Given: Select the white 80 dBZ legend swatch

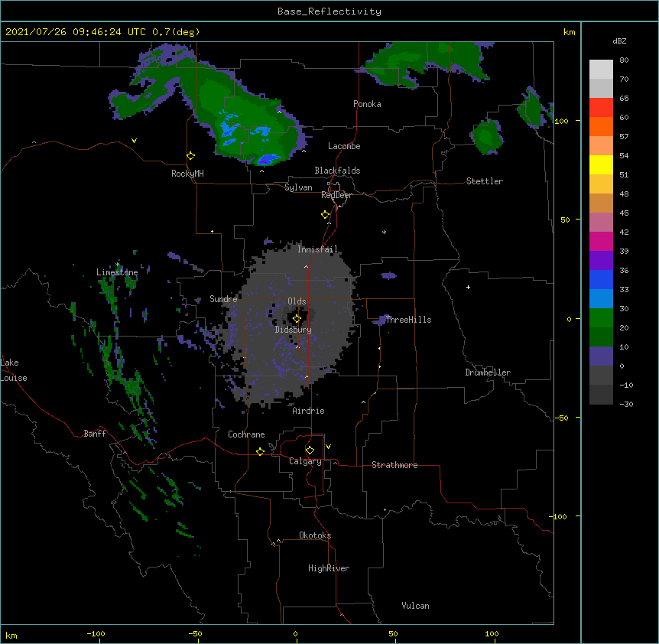Looking at the screenshot, I should [x=601, y=70].
